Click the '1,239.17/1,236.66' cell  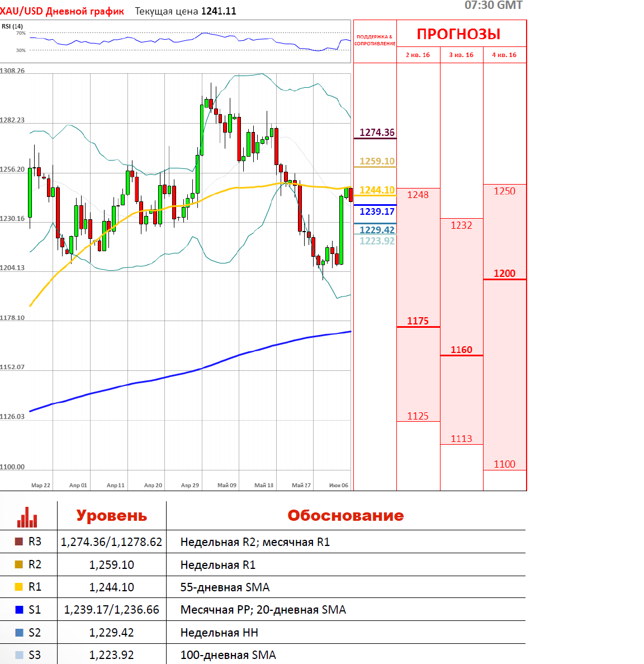click(111, 610)
